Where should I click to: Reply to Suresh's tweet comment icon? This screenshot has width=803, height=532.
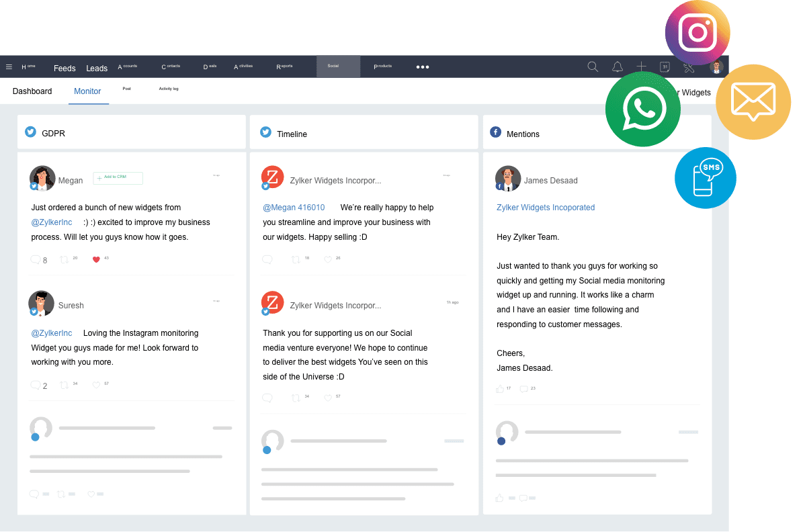(x=36, y=385)
